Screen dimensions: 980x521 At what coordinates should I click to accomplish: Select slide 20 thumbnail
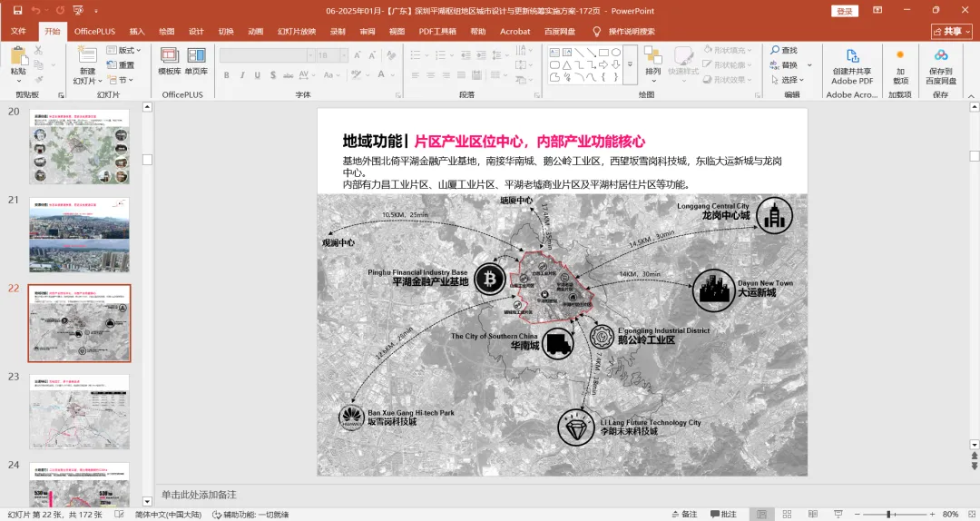click(79, 146)
